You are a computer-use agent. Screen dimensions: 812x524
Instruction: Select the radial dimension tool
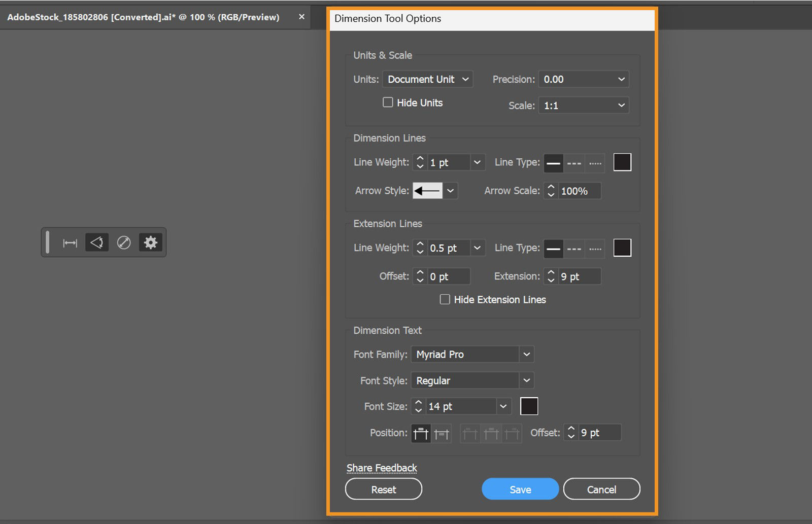click(x=124, y=242)
